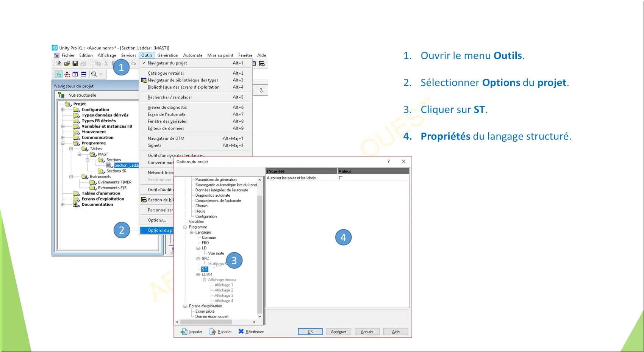Click the library manager icon at toolbar right
Screen dimensions: 644x352
click(262, 64)
